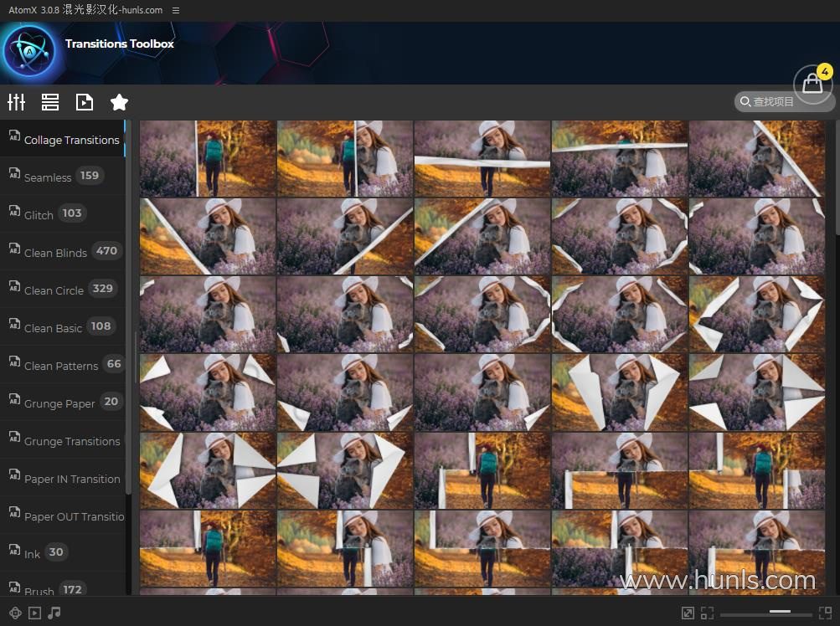Click the crosshair target icon in the bottom bar
The height and width of the screenshot is (626, 840).
pyautogui.click(x=15, y=613)
